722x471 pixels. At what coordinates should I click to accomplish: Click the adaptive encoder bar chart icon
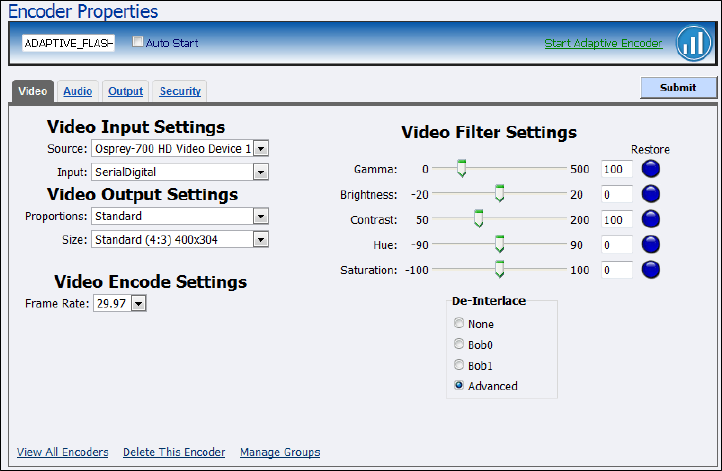point(692,43)
